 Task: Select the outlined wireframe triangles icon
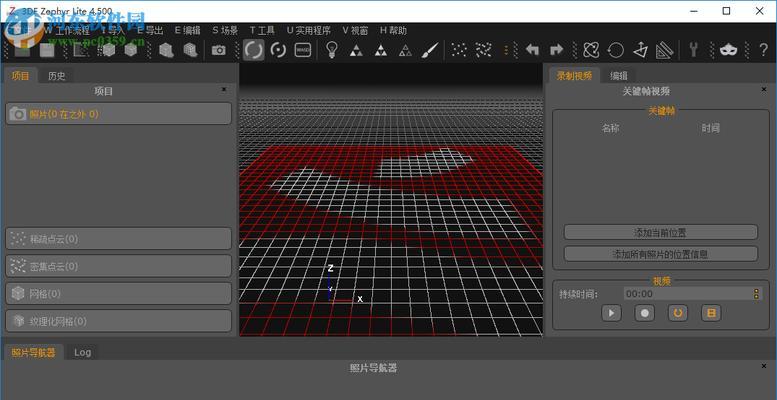(405, 50)
